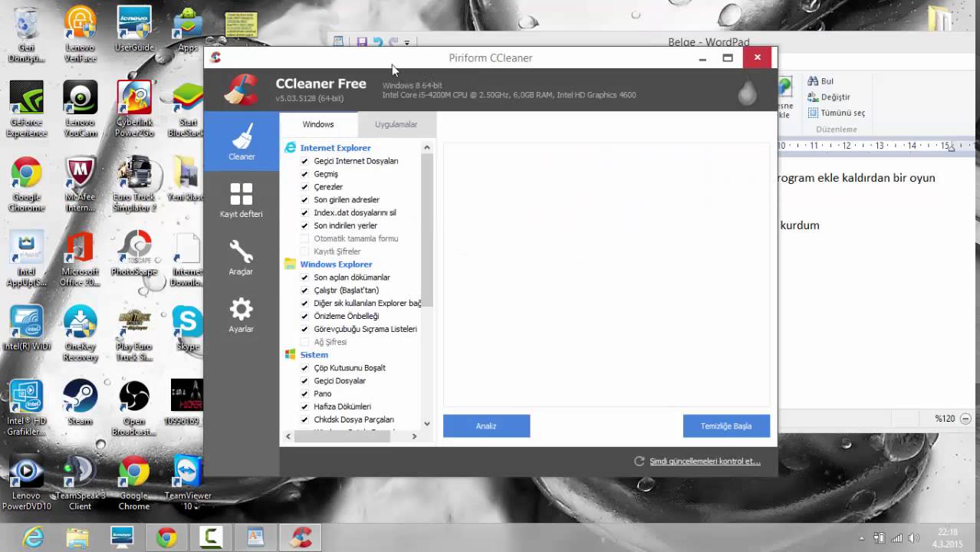The height and width of the screenshot is (552, 980).
Task: Click the horizontal scroll left arrow
Action: pos(289,436)
